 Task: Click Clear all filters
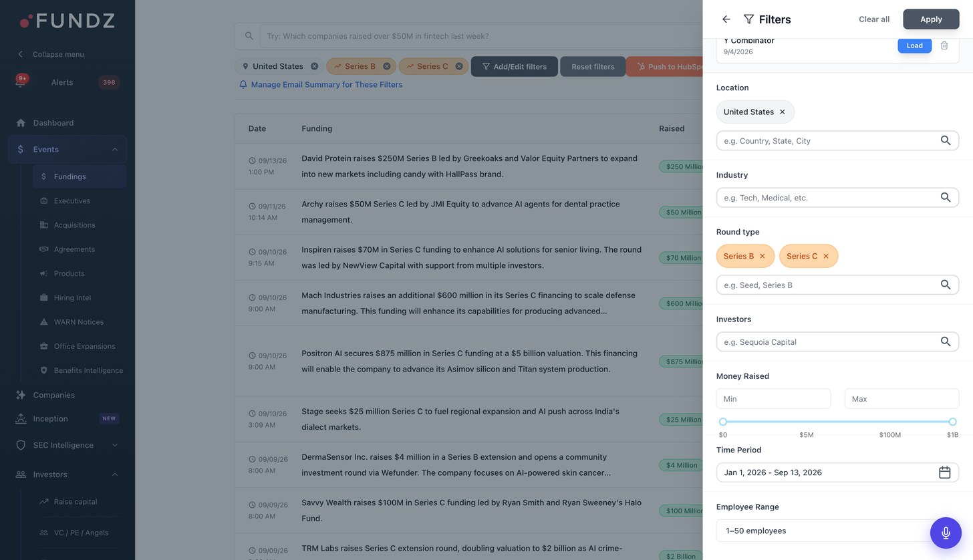(x=874, y=19)
